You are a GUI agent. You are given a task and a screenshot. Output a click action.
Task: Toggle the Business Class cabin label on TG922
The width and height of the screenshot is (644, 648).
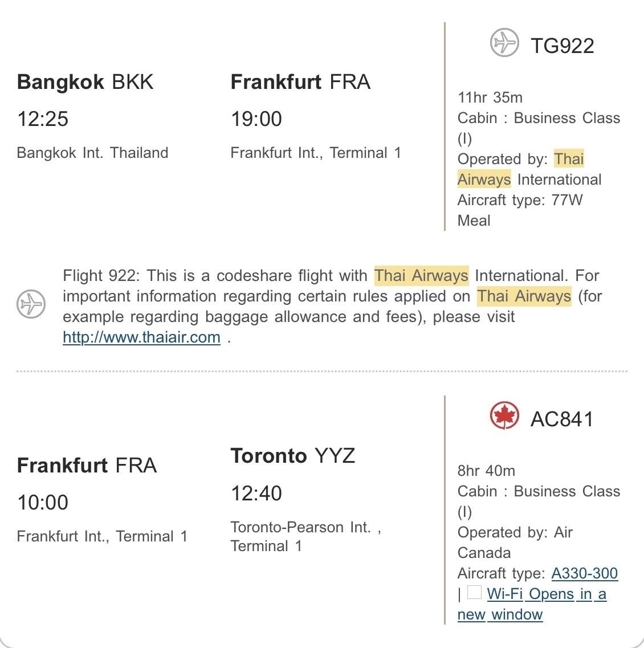tap(539, 118)
